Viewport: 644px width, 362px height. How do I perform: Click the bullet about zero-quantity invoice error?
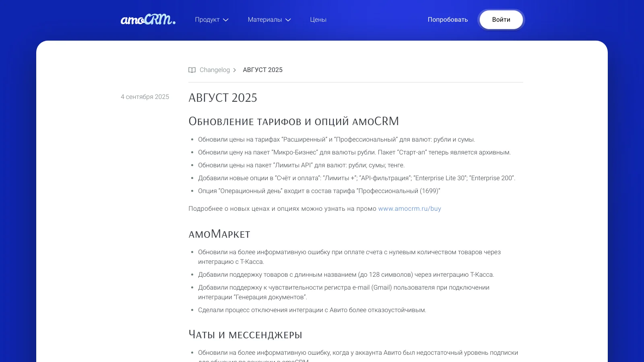[349, 257]
